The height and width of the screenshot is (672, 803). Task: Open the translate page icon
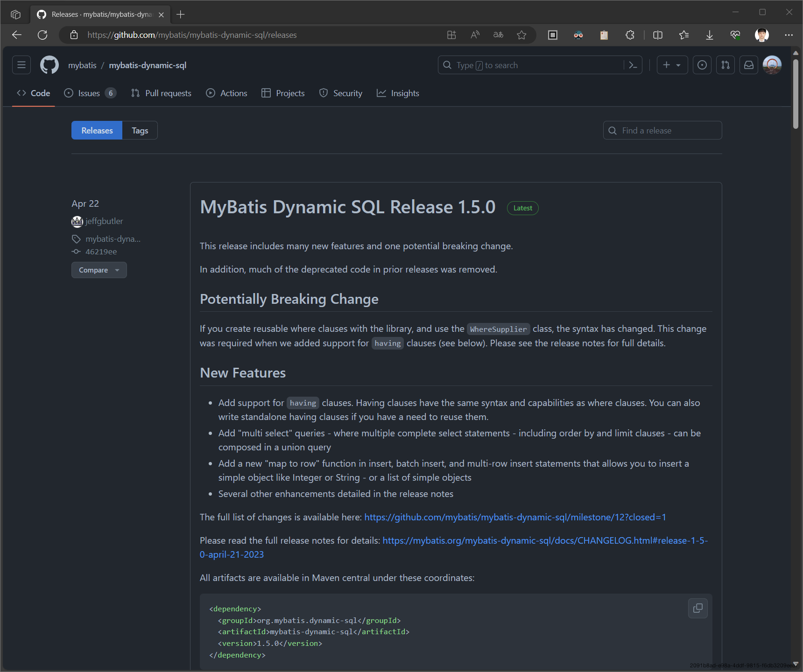point(498,35)
